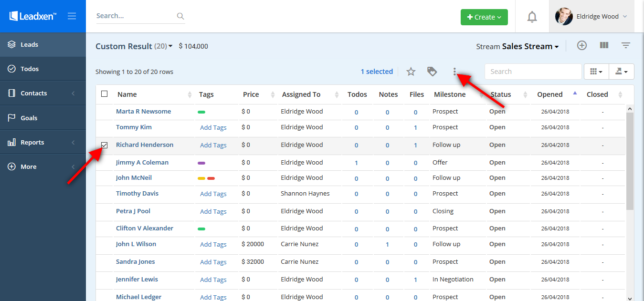Open Leads in sidebar

[43, 44]
